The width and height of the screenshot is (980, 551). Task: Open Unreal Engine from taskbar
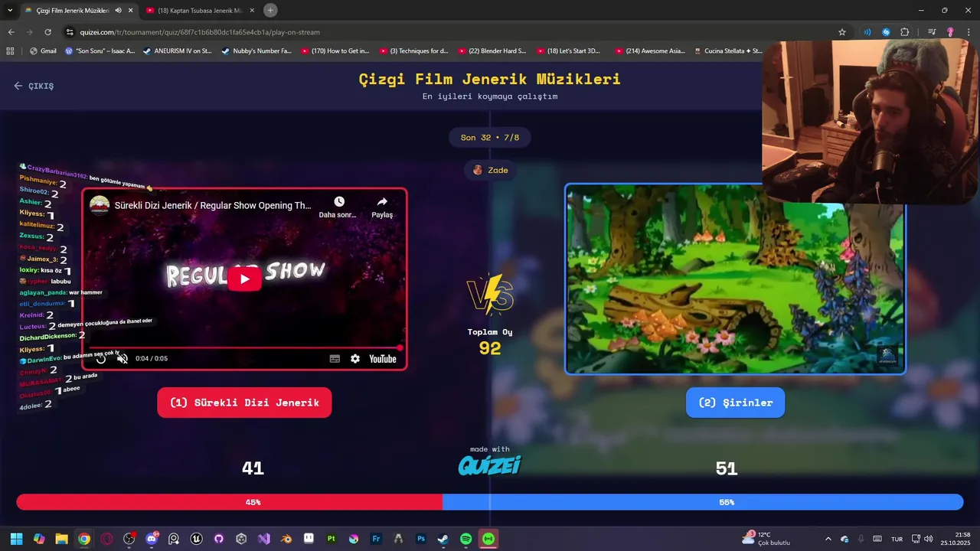(197, 539)
